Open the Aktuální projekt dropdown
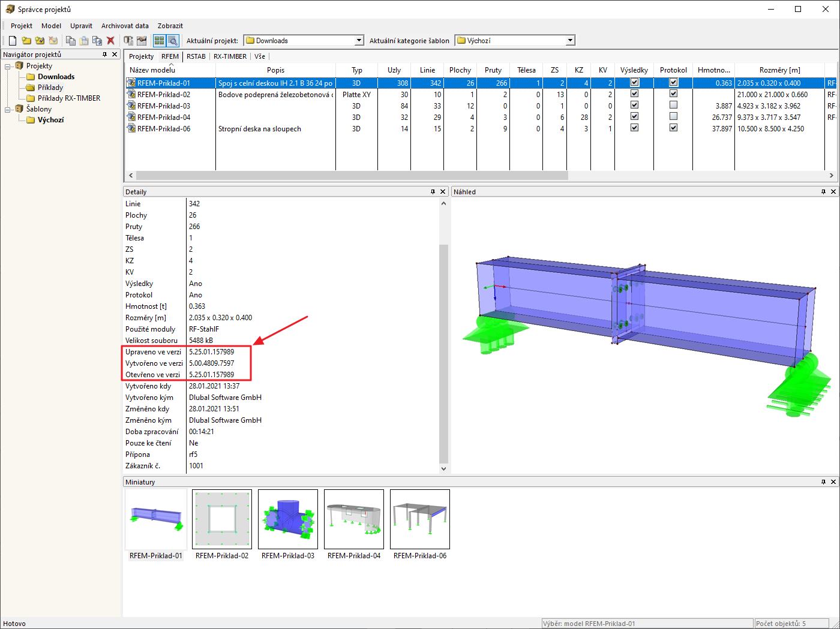The height and width of the screenshot is (629, 840). coord(359,41)
